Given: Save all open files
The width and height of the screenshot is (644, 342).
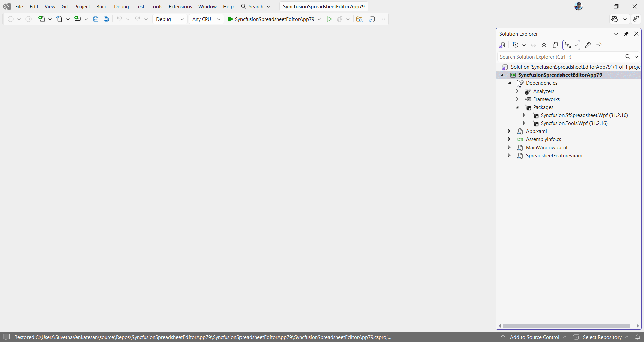Looking at the screenshot, I should tap(106, 19).
